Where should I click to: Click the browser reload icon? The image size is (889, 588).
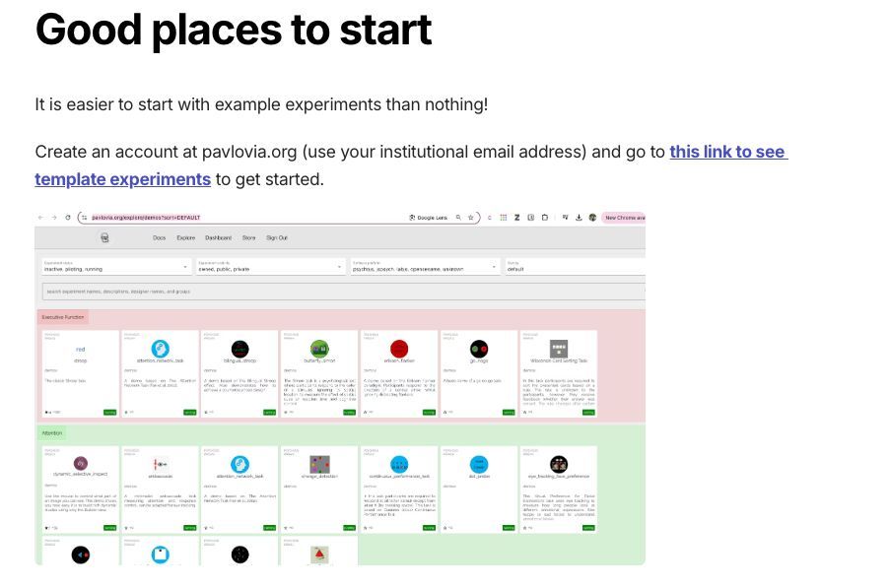point(67,218)
